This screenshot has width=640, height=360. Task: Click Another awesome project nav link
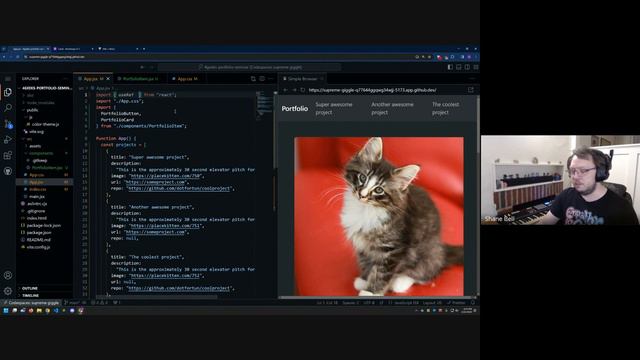click(x=392, y=108)
